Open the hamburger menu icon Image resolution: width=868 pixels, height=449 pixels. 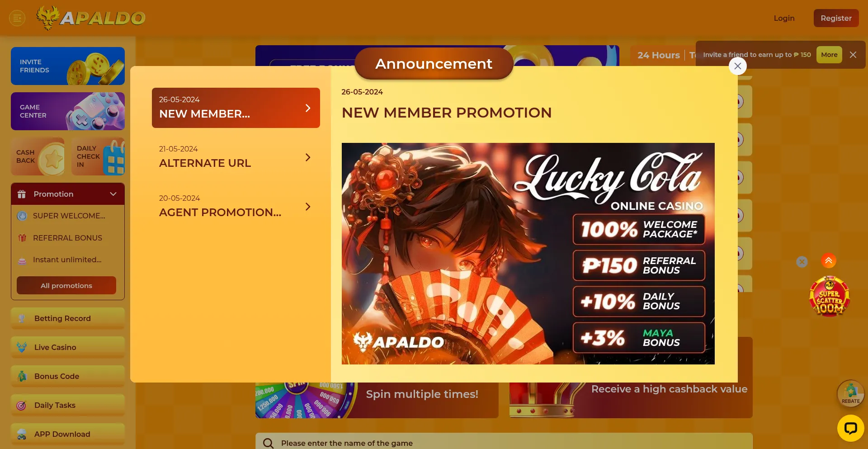click(x=17, y=18)
